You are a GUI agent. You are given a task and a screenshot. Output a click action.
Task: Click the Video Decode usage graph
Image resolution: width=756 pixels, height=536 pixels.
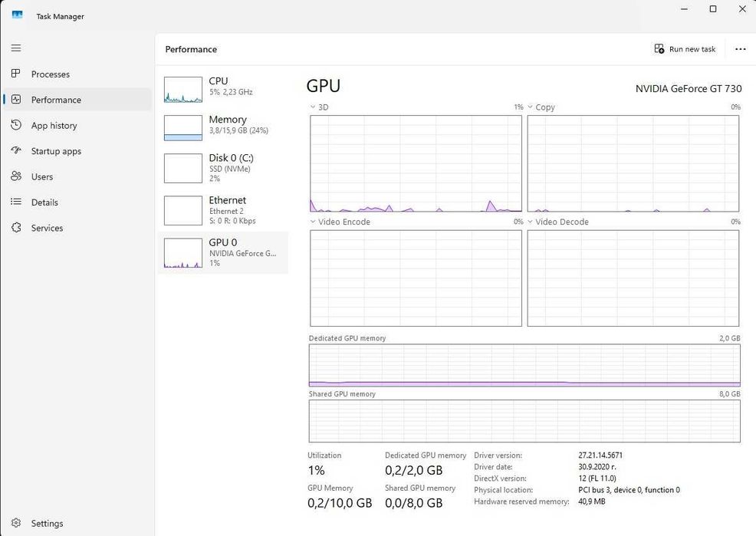pyautogui.click(x=633, y=278)
